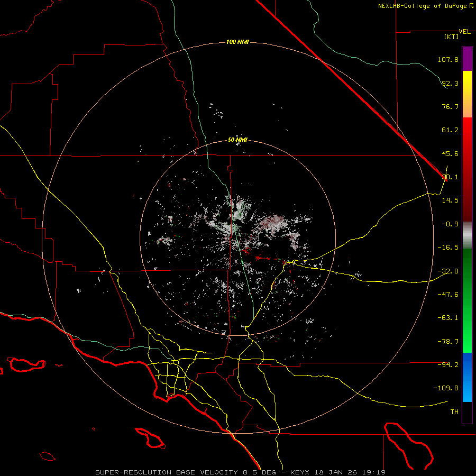Pick the blue segment of color bar
This screenshot has height=476, width=476.
(x=467, y=377)
